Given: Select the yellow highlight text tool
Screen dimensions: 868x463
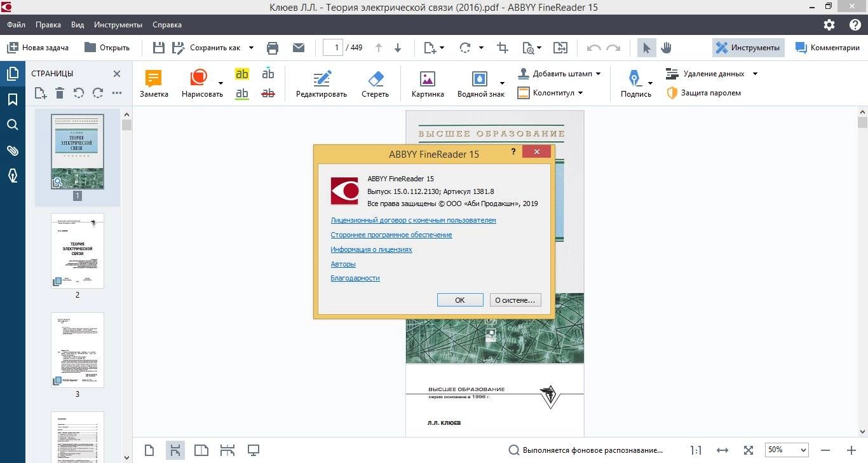Looking at the screenshot, I should [x=242, y=74].
